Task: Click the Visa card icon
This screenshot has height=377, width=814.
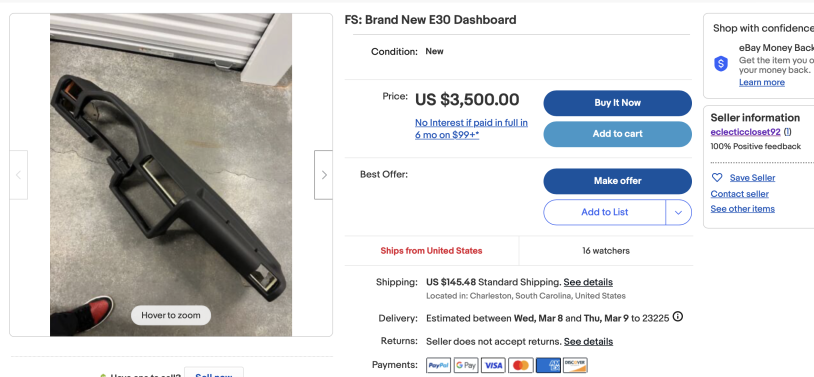Action: (x=493, y=366)
